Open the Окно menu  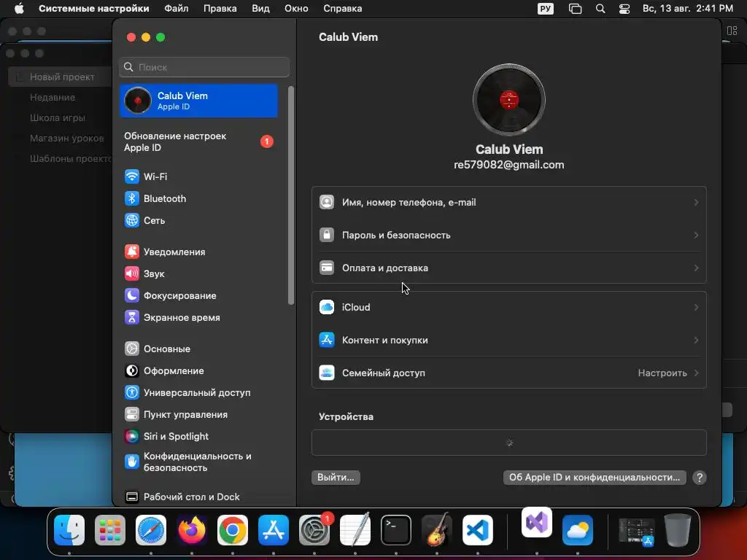[296, 9]
